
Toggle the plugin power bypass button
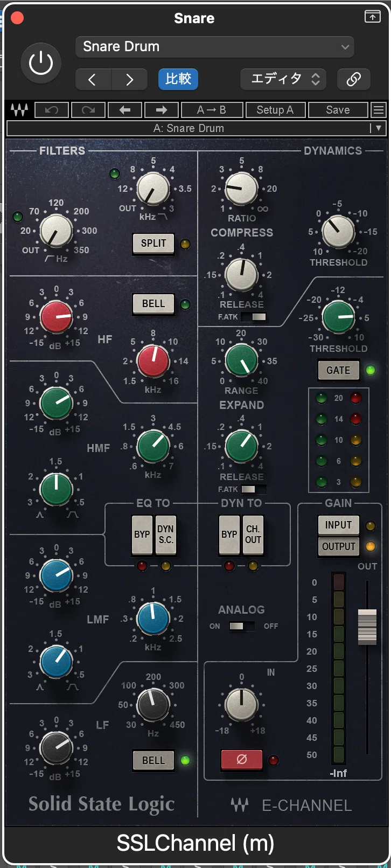coord(41,64)
